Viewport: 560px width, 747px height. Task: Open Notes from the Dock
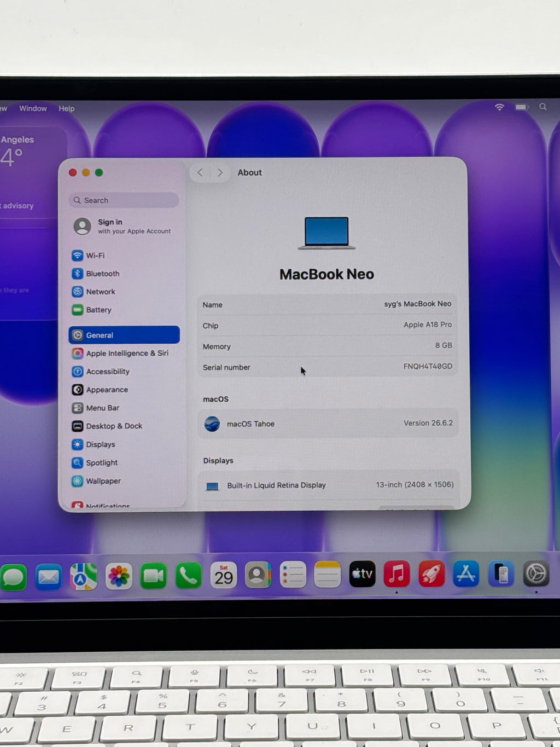[328, 575]
